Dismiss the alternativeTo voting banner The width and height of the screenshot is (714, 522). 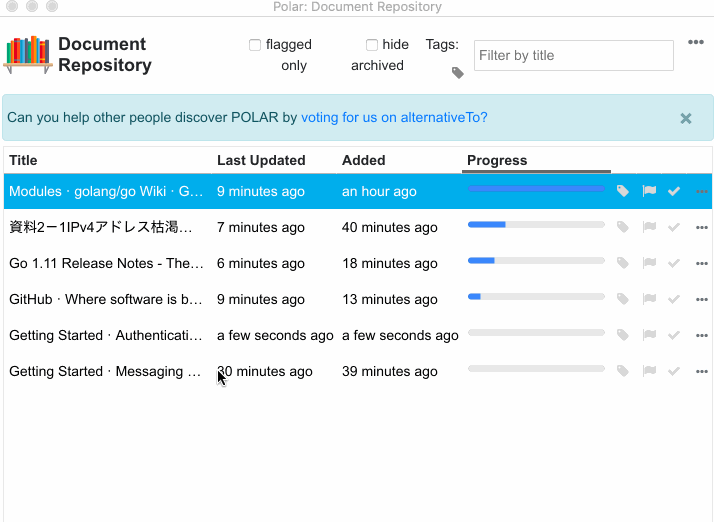(x=686, y=118)
